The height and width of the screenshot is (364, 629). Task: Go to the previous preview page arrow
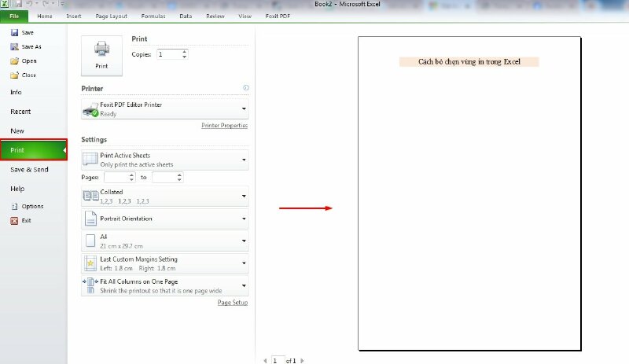pos(265,361)
